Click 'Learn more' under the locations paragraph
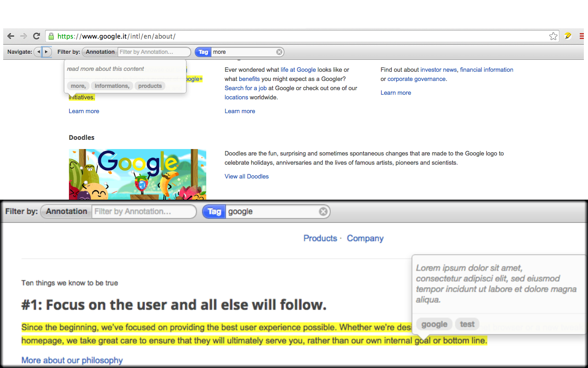Viewport: 588px width, 368px height. [x=240, y=111]
